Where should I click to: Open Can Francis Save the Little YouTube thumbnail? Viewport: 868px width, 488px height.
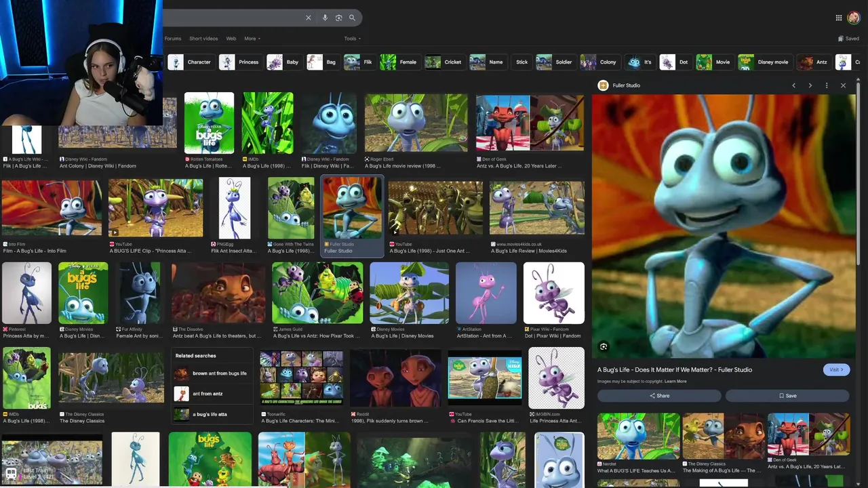coord(485,378)
